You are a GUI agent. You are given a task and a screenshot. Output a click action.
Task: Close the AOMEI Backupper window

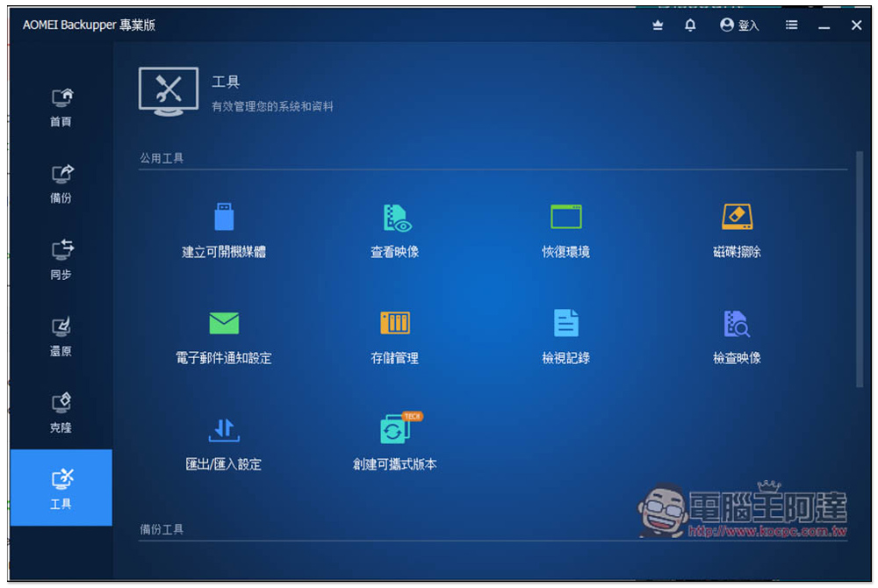(x=856, y=25)
